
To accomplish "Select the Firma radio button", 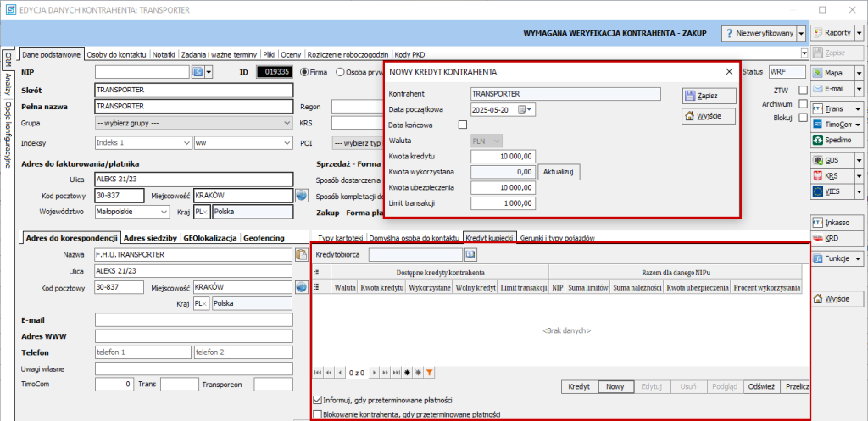I will (x=303, y=72).
